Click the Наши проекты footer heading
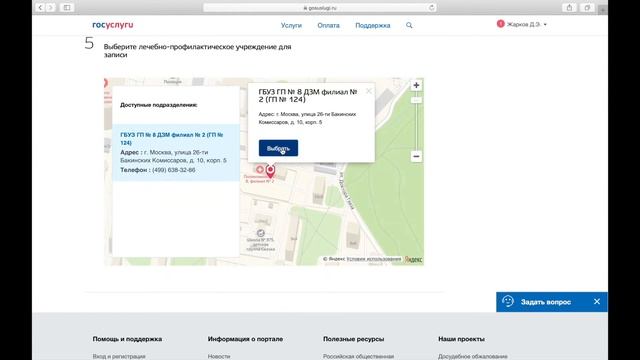The width and height of the screenshot is (640, 360). click(x=461, y=339)
